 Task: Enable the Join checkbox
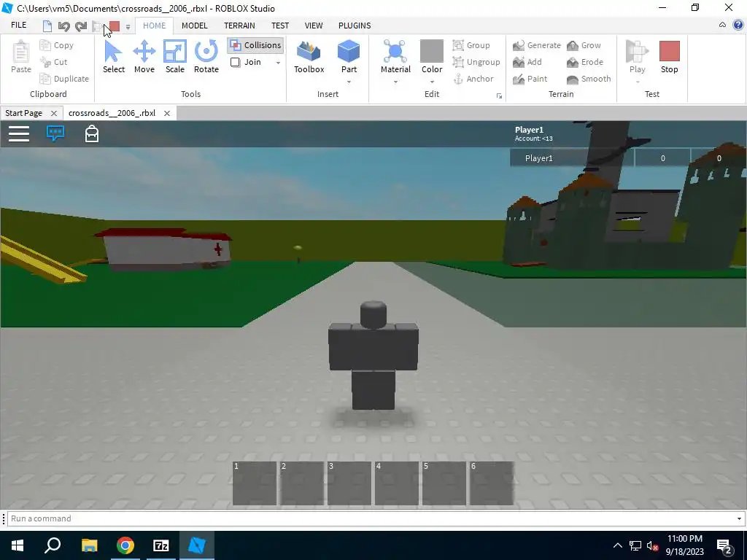coord(236,63)
